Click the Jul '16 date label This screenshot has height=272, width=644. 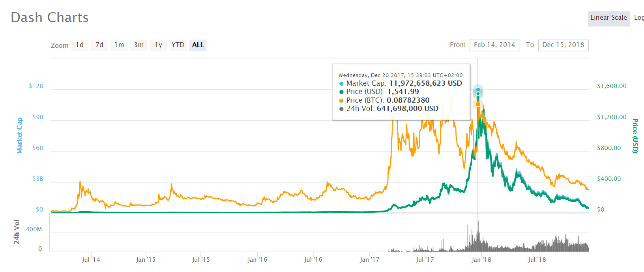click(313, 260)
